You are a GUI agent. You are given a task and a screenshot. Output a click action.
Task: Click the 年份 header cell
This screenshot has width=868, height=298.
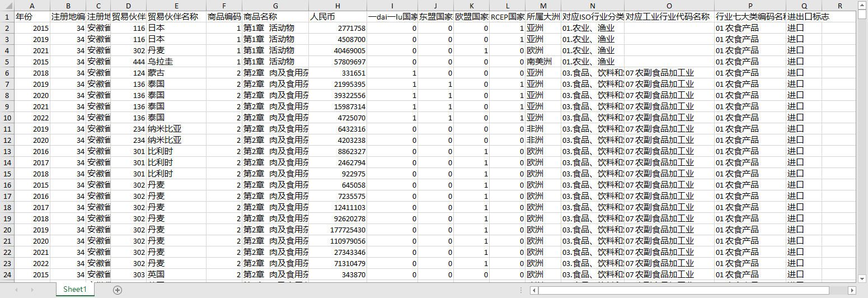point(32,17)
